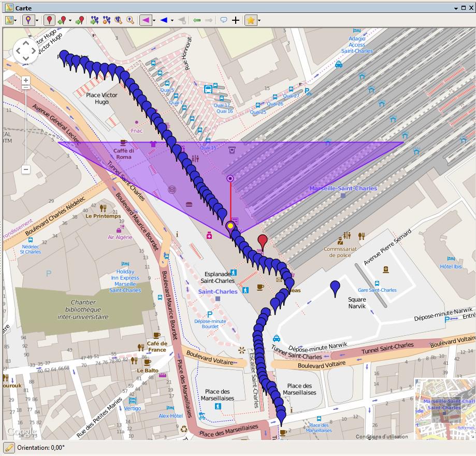Click the black plus crosshair icon

(x=236, y=20)
